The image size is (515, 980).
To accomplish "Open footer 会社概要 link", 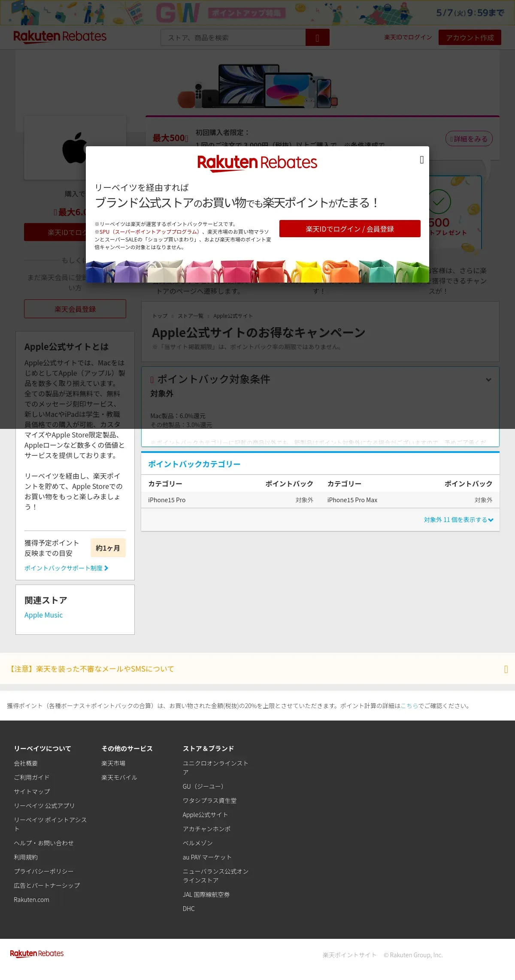I will tap(26, 763).
